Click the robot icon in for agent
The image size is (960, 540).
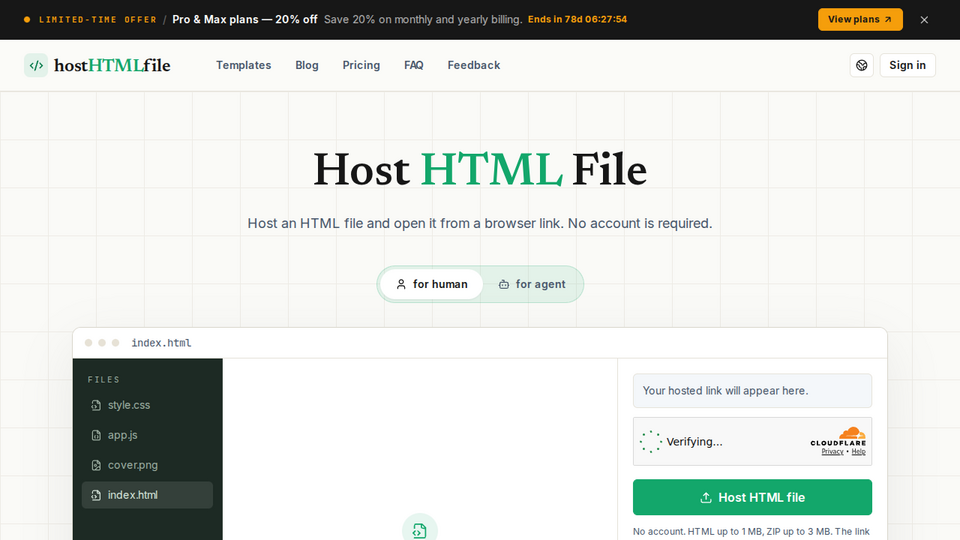pyautogui.click(x=504, y=284)
